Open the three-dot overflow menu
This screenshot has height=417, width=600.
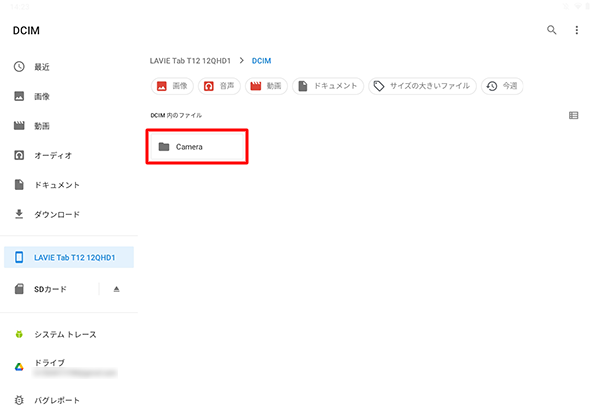click(x=577, y=30)
